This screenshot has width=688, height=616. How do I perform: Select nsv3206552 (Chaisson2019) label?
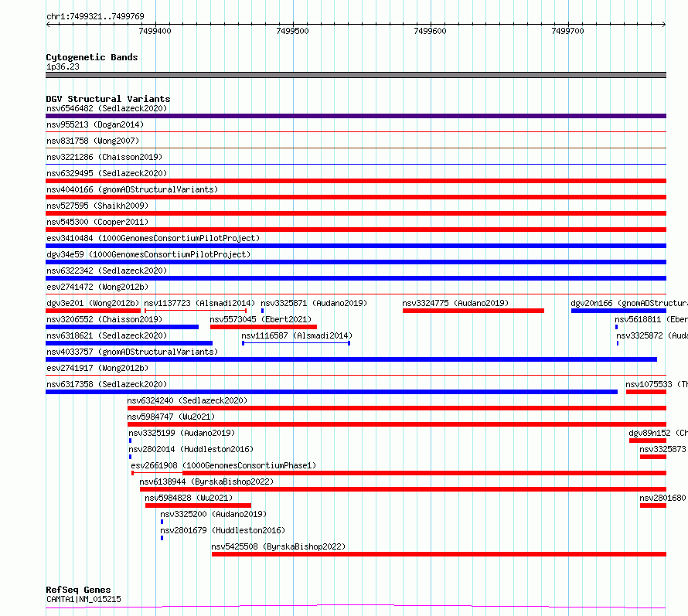click(x=104, y=319)
